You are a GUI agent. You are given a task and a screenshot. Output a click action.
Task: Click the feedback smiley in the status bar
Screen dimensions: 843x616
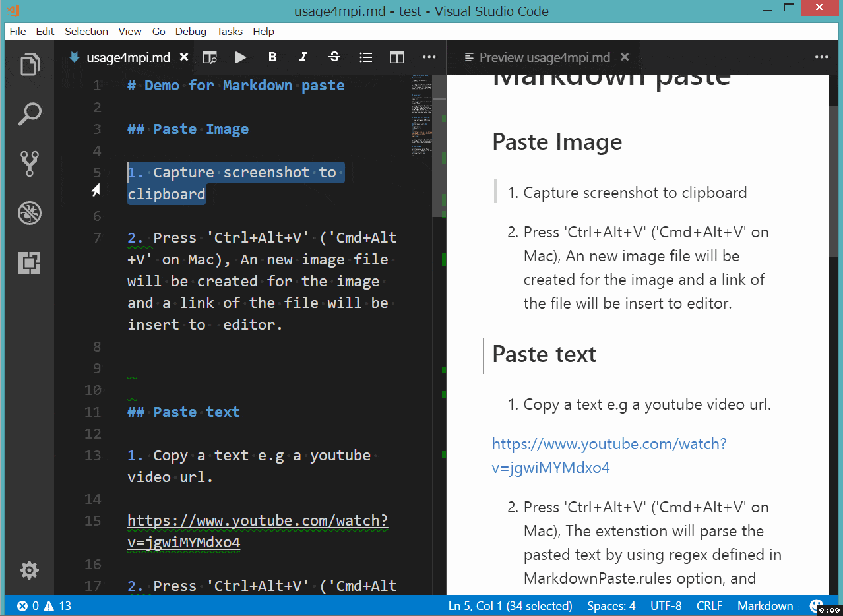(x=817, y=605)
